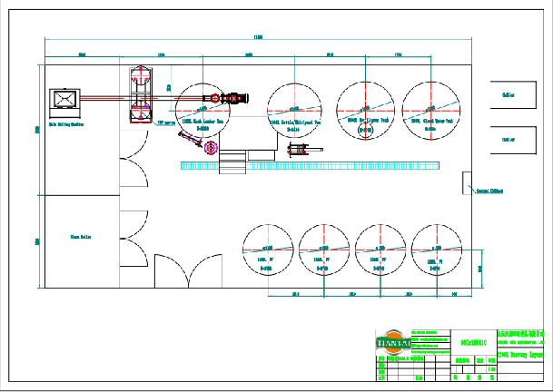
Task: Click the Malt Milling Machine label text
Action: pos(66,124)
